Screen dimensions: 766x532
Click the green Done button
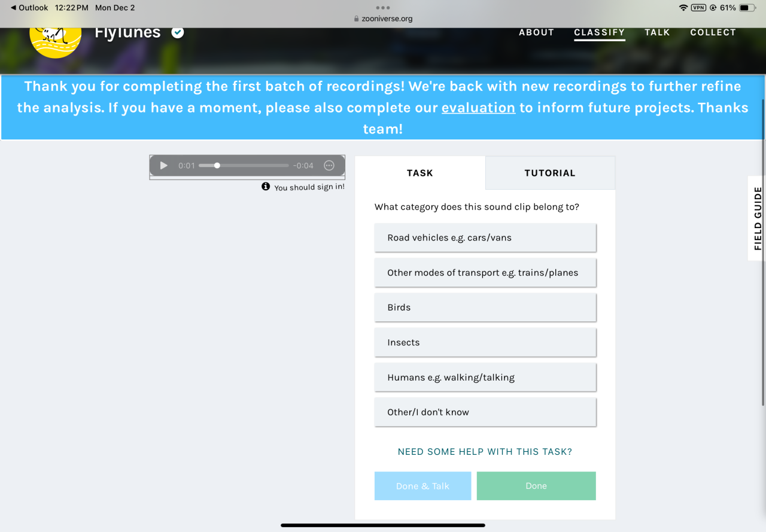coord(536,486)
